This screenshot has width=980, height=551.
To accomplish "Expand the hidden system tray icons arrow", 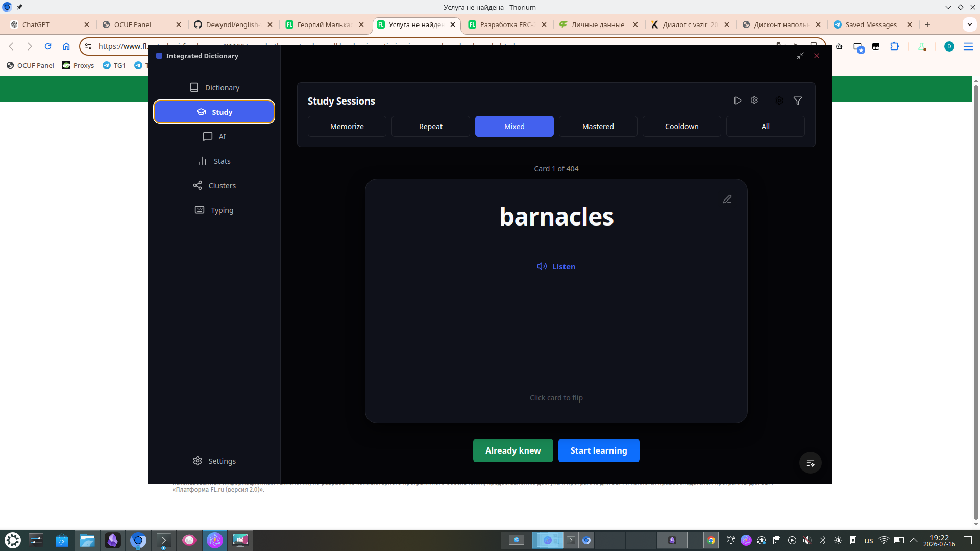I will click(914, 540).
